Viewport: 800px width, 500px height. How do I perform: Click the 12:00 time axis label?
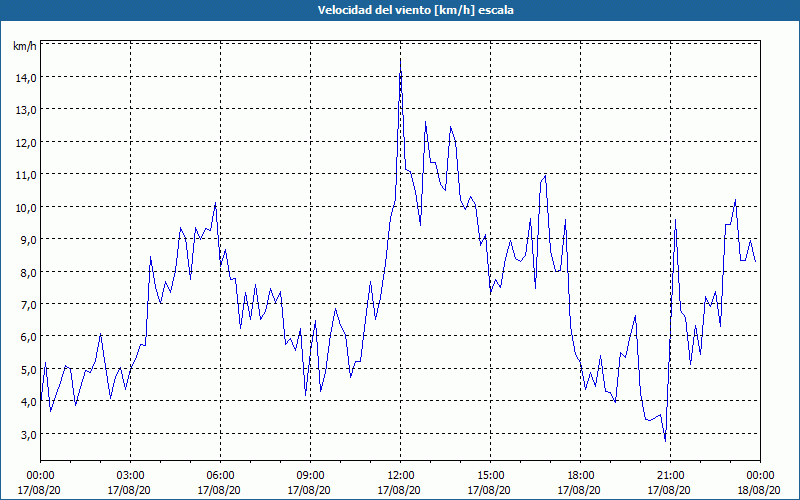401,476
